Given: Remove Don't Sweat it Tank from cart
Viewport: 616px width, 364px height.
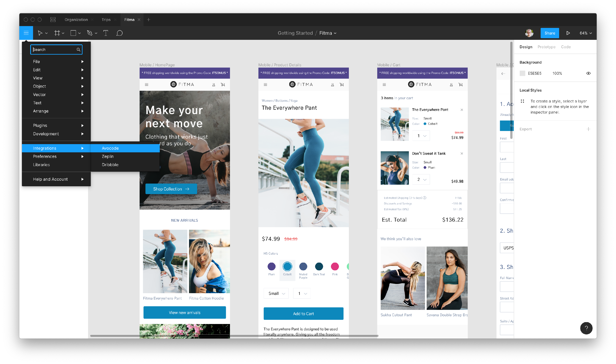Looking at the screenshot, I should [x=462, y=153].
